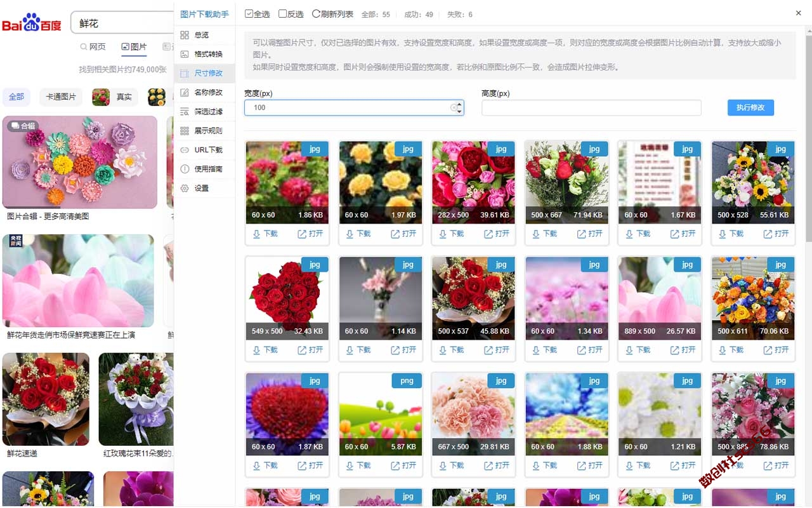The height and width of the screenshot is (508, 812).
Task: Download the 26.57 KB lotus image
Action: (x=638, y=350)
